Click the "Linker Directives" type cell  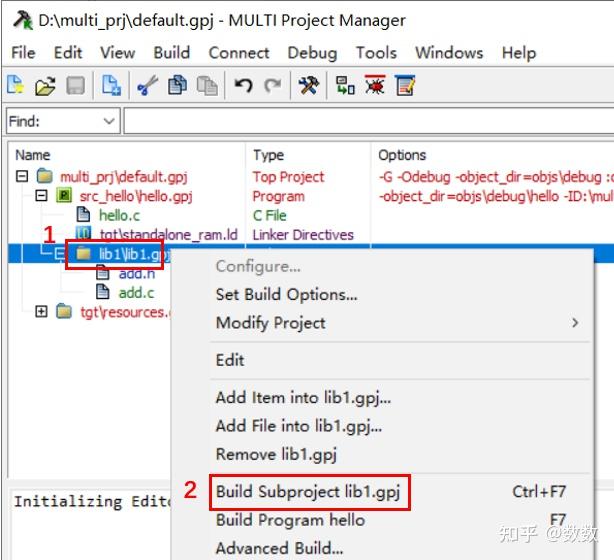tap(303, 235)
